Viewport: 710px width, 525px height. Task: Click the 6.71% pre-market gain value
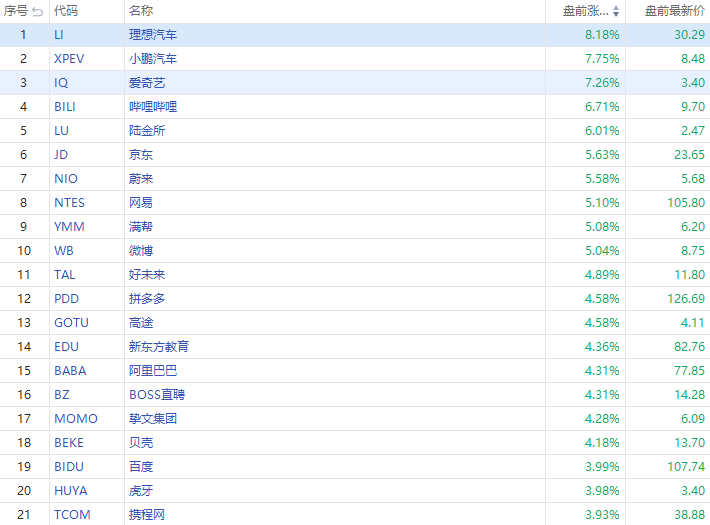point(602,107)
